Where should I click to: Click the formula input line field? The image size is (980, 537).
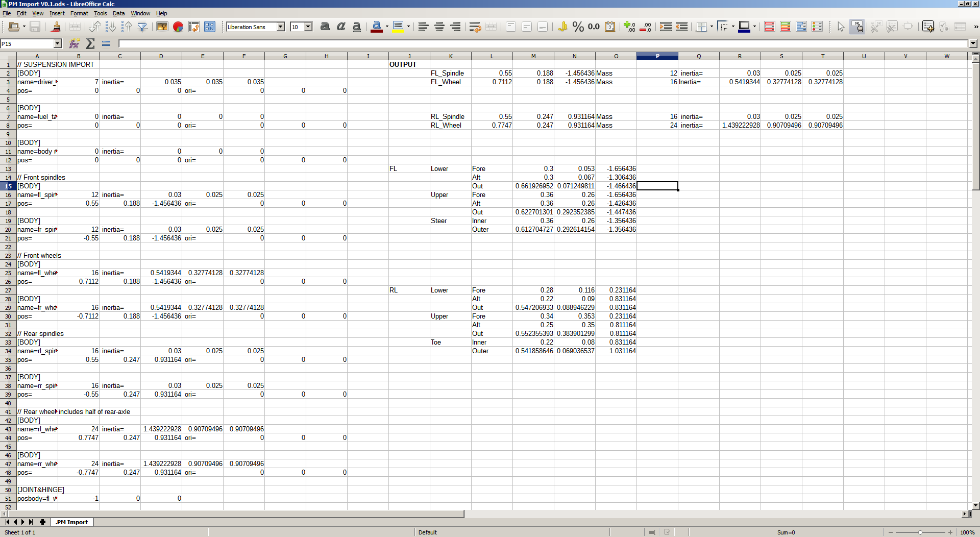tap(543, 44)
